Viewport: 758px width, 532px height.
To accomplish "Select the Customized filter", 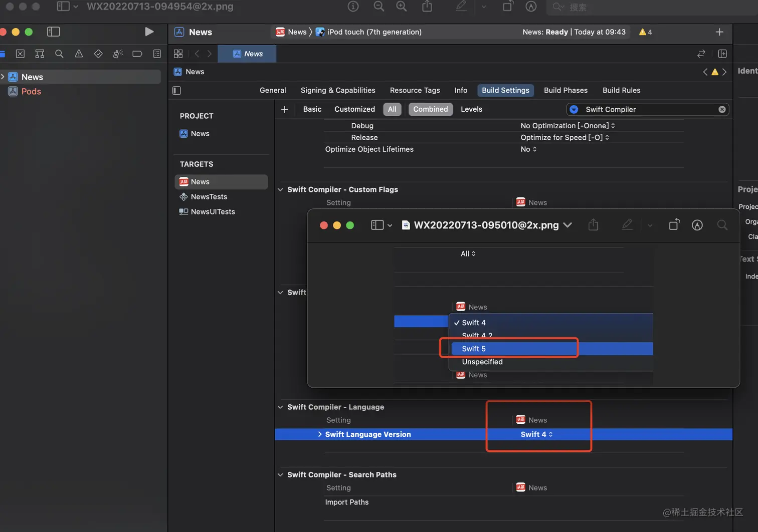I will click(x=354, y=109).
